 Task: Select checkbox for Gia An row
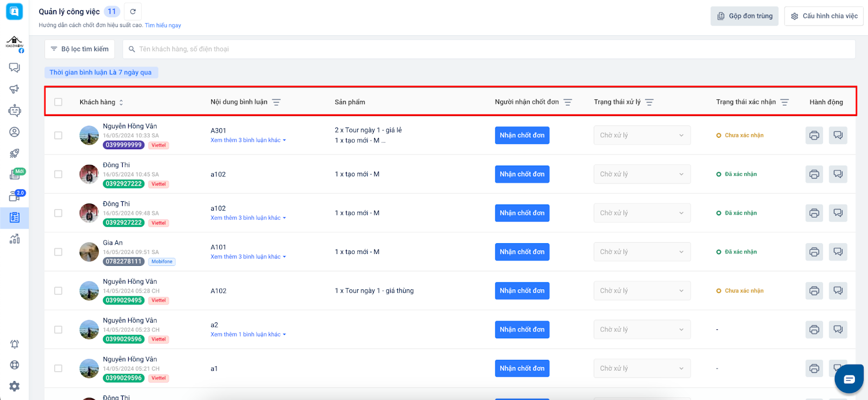(x=58, y=252)
